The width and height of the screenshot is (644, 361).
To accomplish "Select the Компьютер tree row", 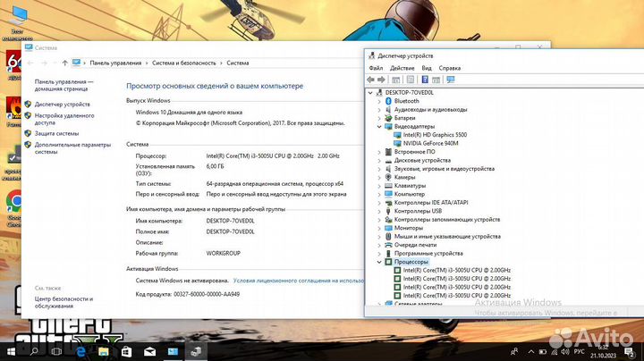I will pos(409,194).
